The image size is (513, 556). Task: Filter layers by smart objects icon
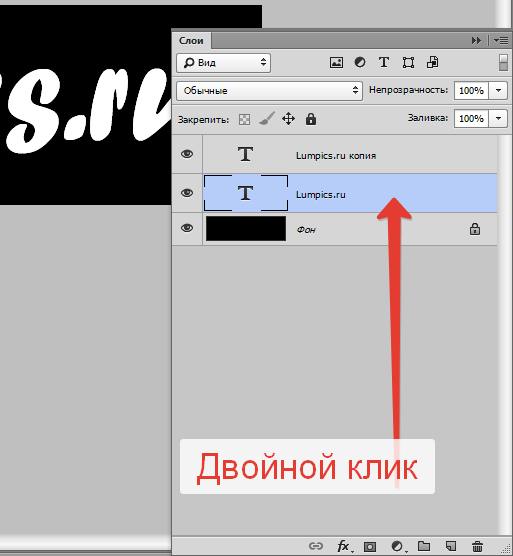[x=433, y=62]
